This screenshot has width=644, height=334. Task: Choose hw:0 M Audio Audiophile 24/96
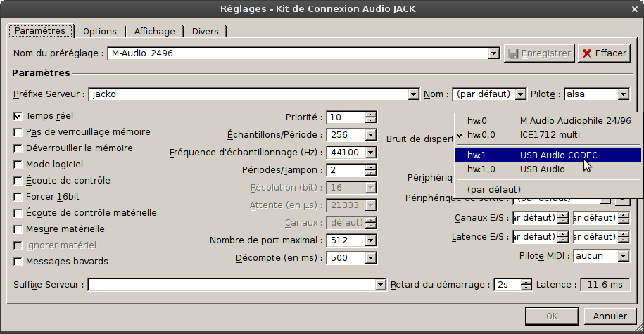(548, 121)
